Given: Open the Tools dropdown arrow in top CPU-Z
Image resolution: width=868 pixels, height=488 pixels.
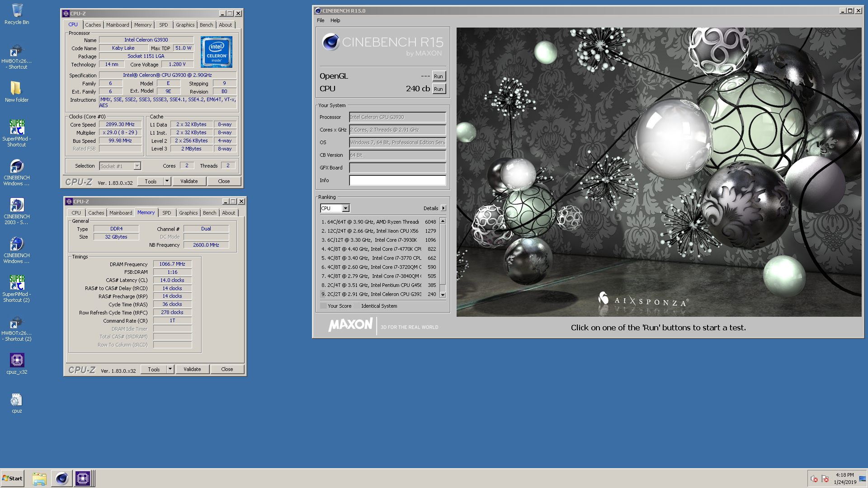Looking at the screenshot, I should (167, 181).
